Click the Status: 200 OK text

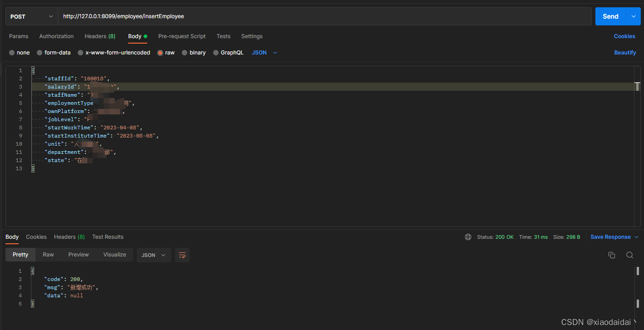click(x=495, y=237)
